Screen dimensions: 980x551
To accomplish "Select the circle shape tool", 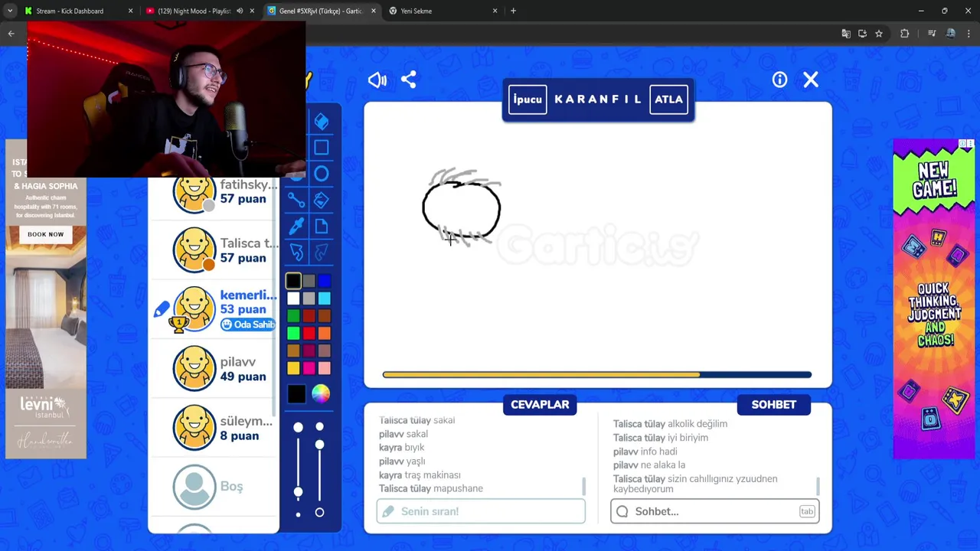I will 322,174.
